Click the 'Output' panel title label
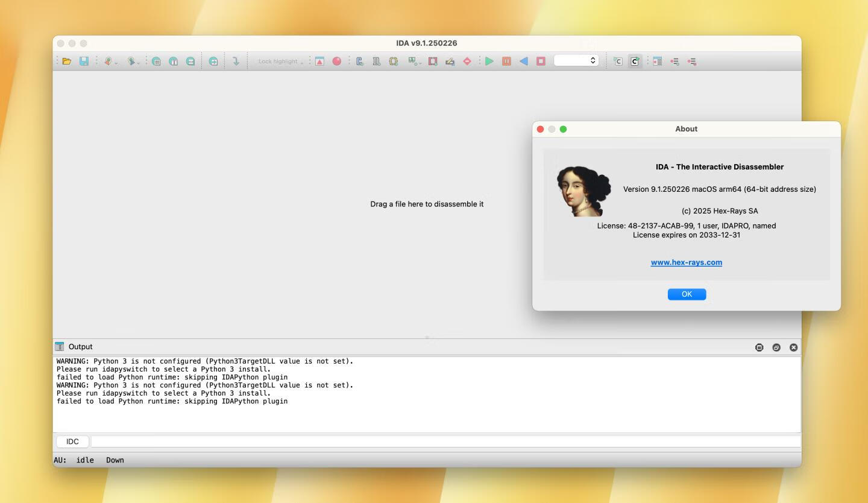 [x=81, y=347]
